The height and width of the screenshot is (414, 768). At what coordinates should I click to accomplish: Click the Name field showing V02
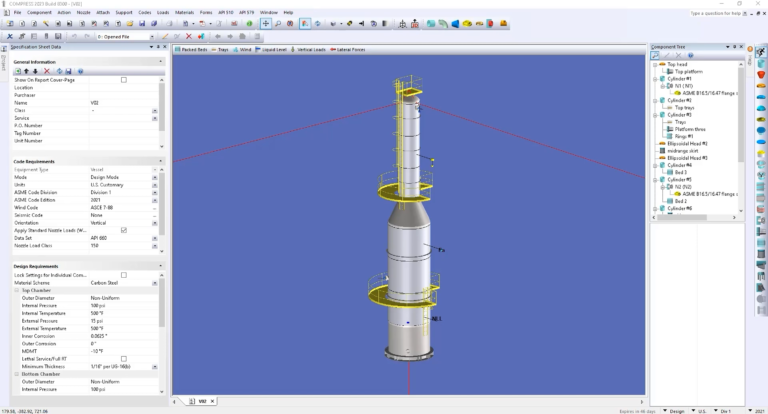click(x=124, y=103)
